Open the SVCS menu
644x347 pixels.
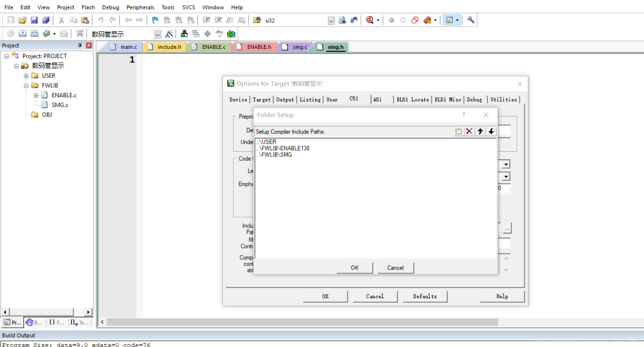coord(188,7)
